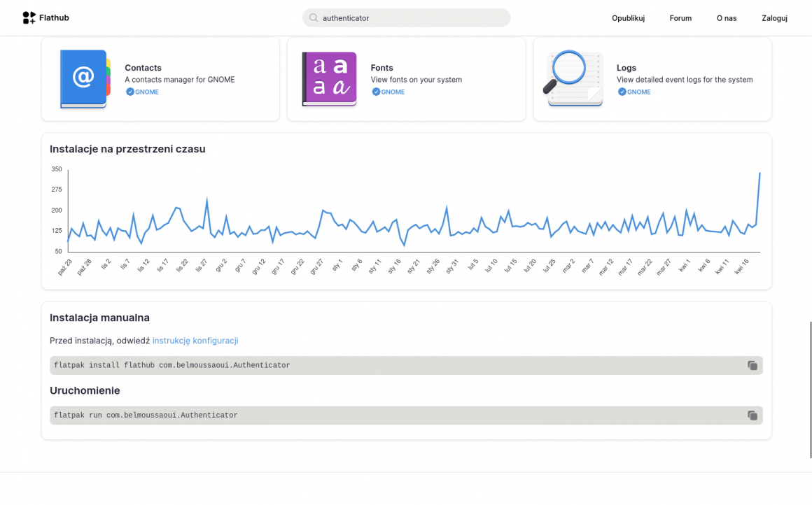The height and width of the screenshot is (505, 812).
Task: Click the search magnifier icon
Action: [x=314, y=18]
